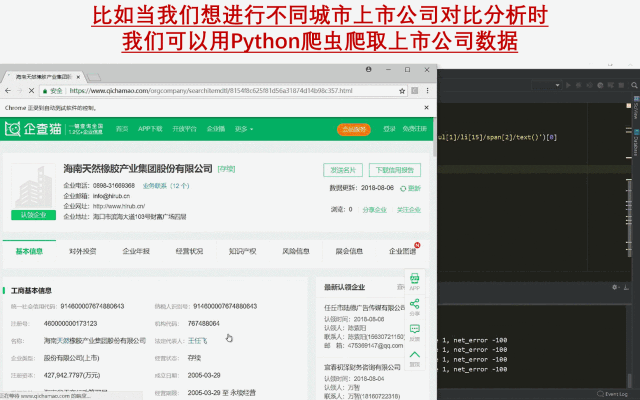This screenshot has width=640, height=400.
Task: Click the green 认领企业 button
Action: click(33, 215)
